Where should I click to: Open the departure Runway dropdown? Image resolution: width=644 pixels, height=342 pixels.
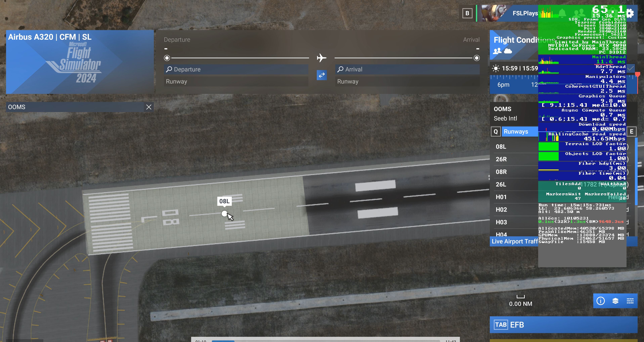coord(236,81)
